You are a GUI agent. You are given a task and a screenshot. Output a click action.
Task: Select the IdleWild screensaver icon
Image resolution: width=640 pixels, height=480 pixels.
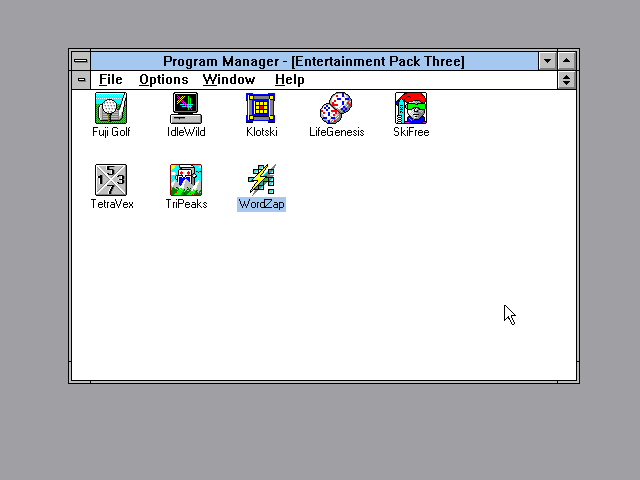pyautogui.click(x=186, y=108)
